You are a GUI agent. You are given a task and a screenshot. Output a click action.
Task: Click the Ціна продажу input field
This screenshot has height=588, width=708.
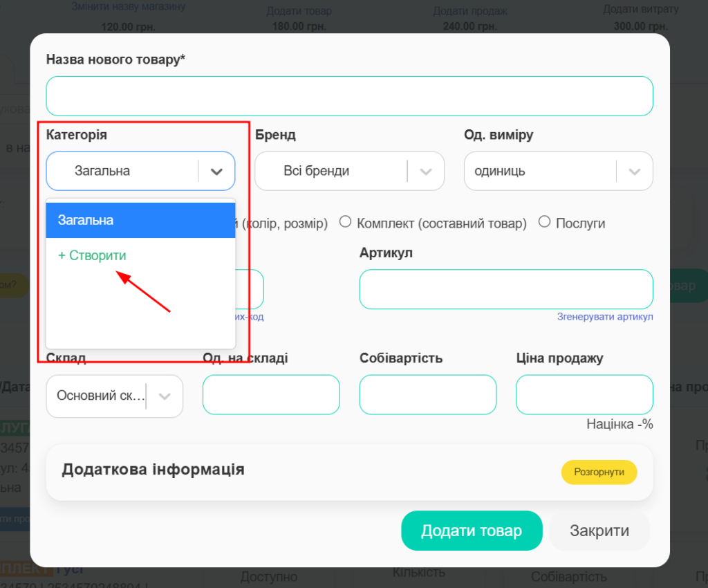tap(584, 395)
